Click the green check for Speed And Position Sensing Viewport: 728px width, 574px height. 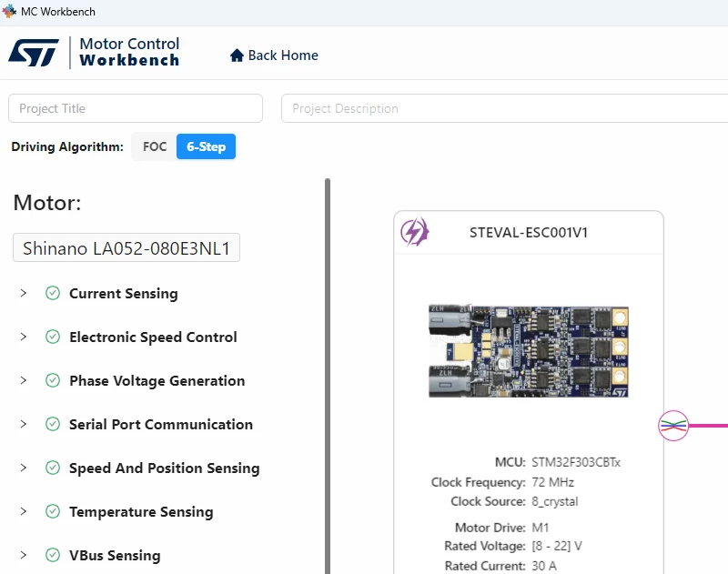tap(53, 468)
